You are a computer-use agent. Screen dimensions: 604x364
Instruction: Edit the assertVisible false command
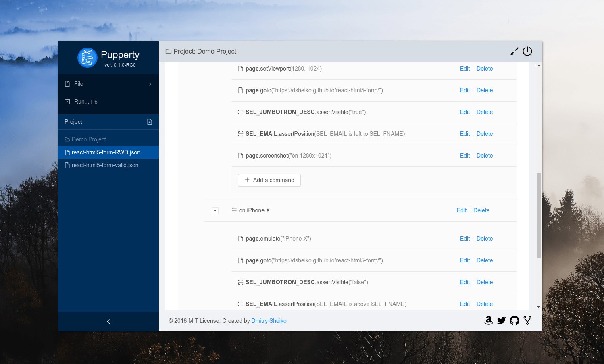pyautogui.click(x=465, y=282)
